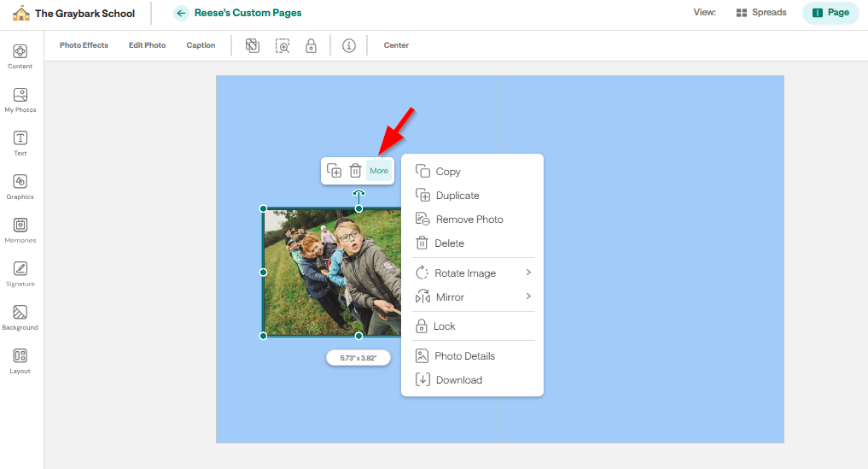Click Center in the toolbar

396,45
